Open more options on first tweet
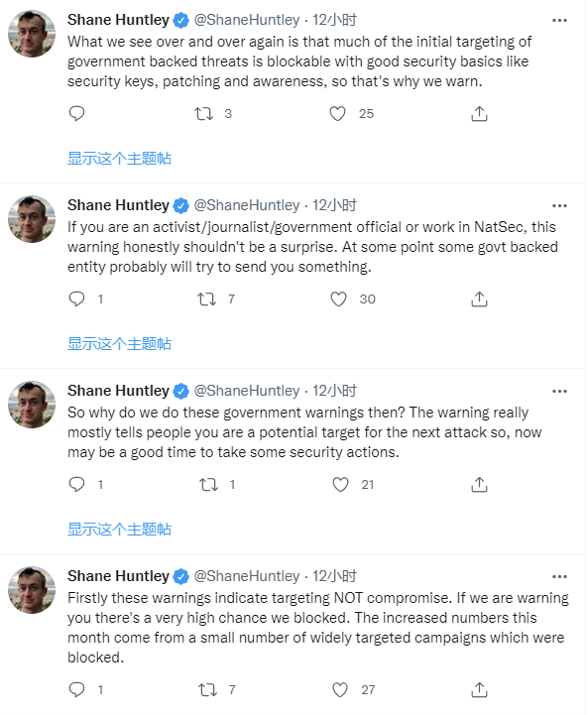Image resolution: width=588 pixels, height=715 pixels. click(x=559, y=21)
